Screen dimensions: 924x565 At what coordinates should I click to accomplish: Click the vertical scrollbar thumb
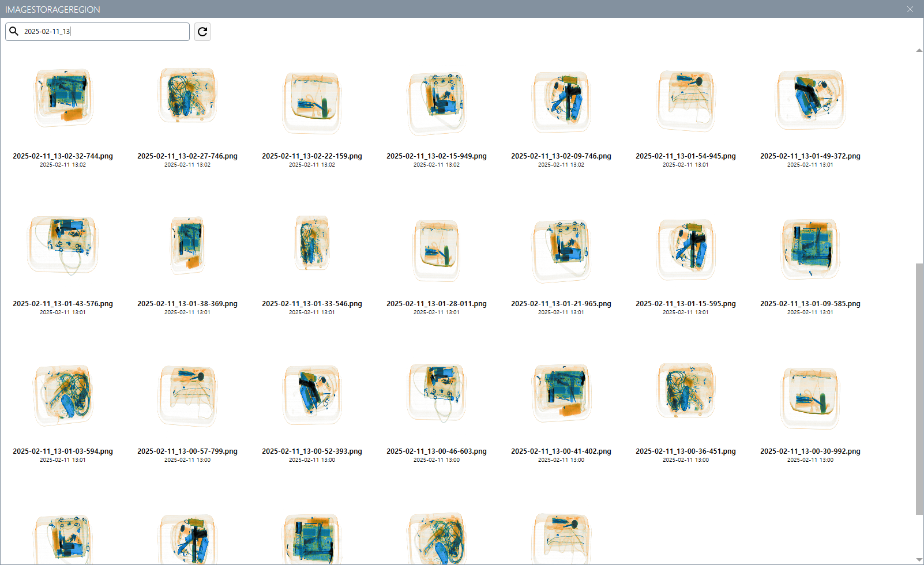click(919, 389)
